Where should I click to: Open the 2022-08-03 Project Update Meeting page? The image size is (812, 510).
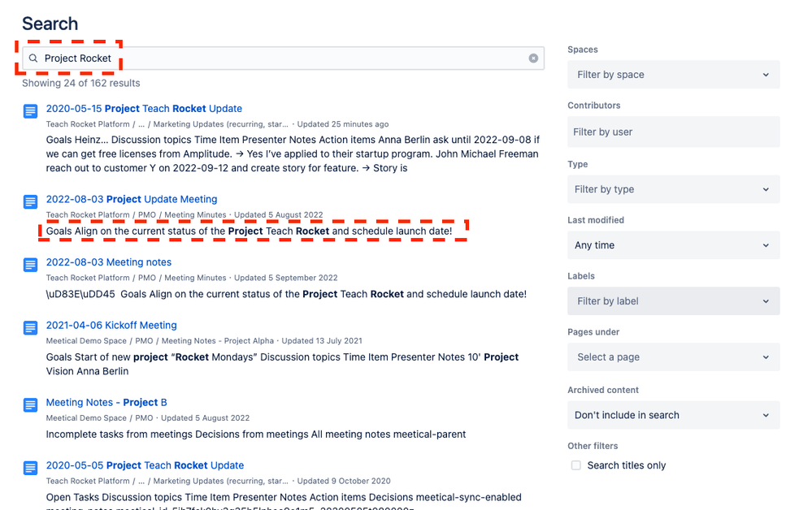click(x=132, y=199)
